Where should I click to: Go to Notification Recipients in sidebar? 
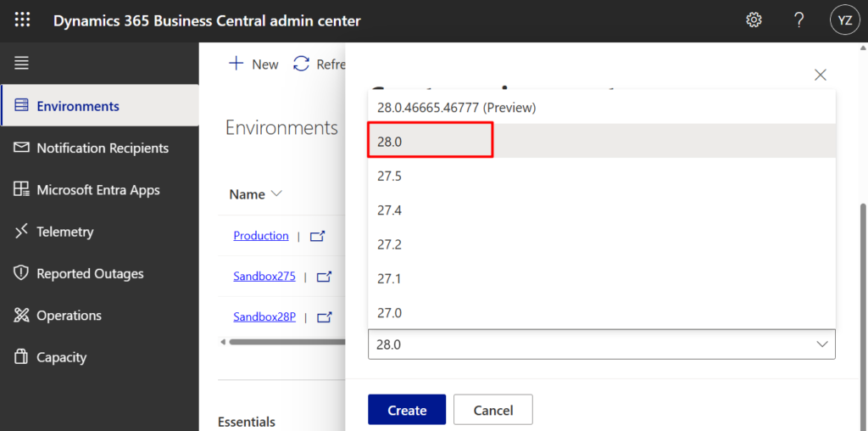[x=102, y=148]
